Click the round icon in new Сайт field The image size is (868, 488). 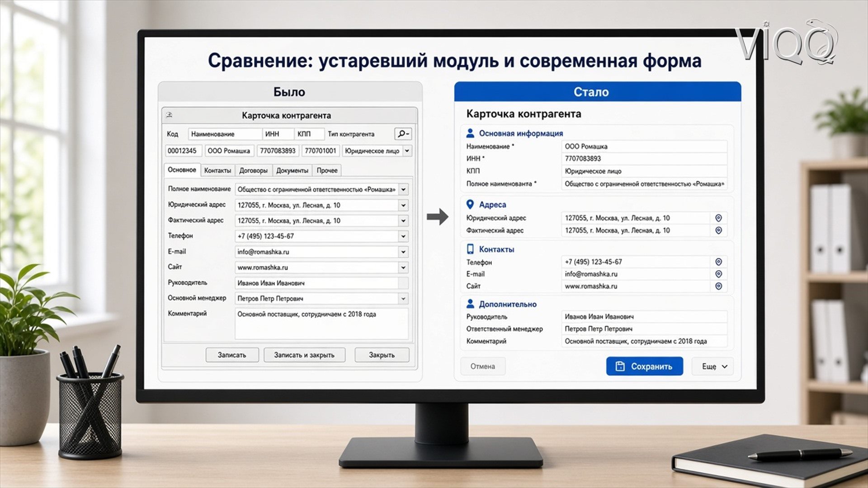(718, 286)
